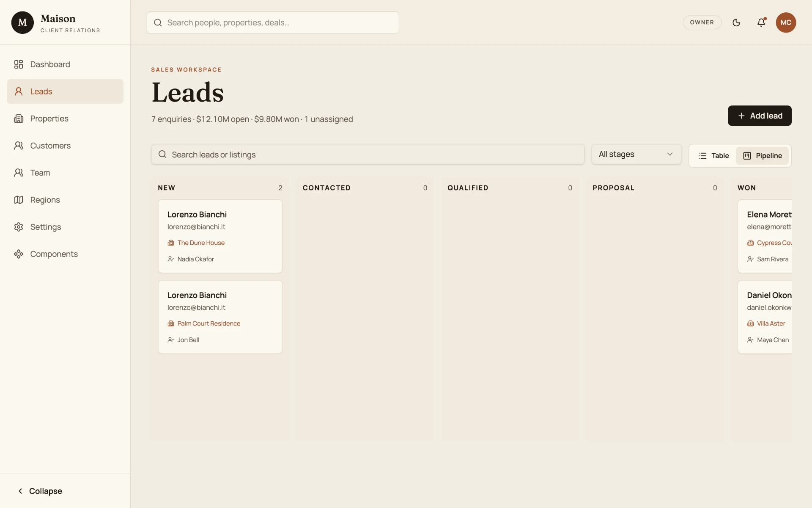812x508 pixels.
Task: Open the Villa Aster listing link
Action: (x=771, y=323)
